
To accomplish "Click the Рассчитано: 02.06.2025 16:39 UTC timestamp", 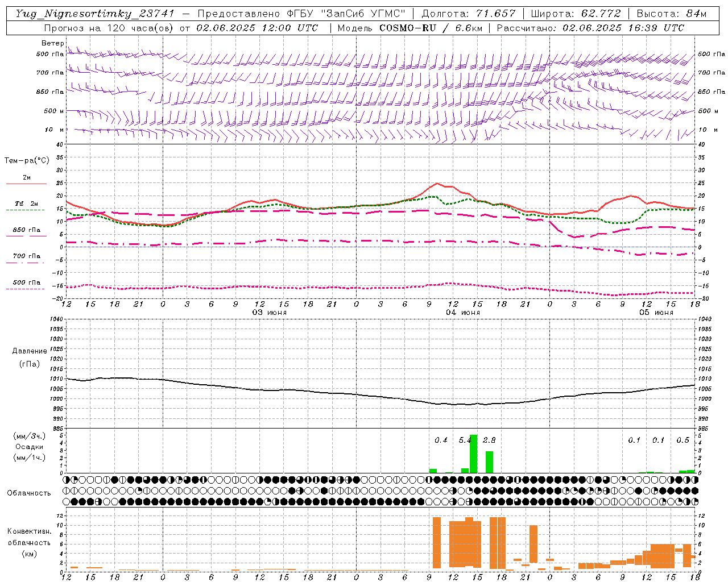I will (590, 28).
